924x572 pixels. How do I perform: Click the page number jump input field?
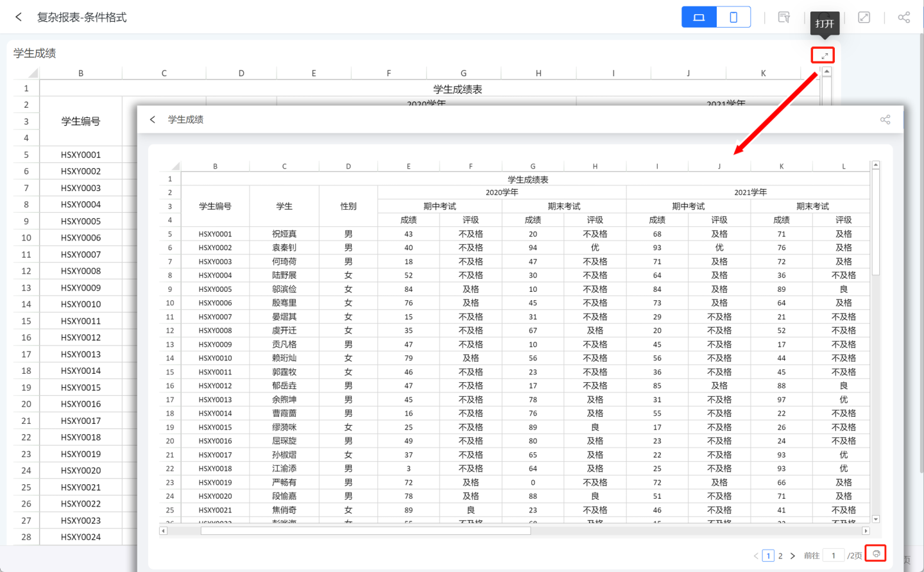pos(834,556)
